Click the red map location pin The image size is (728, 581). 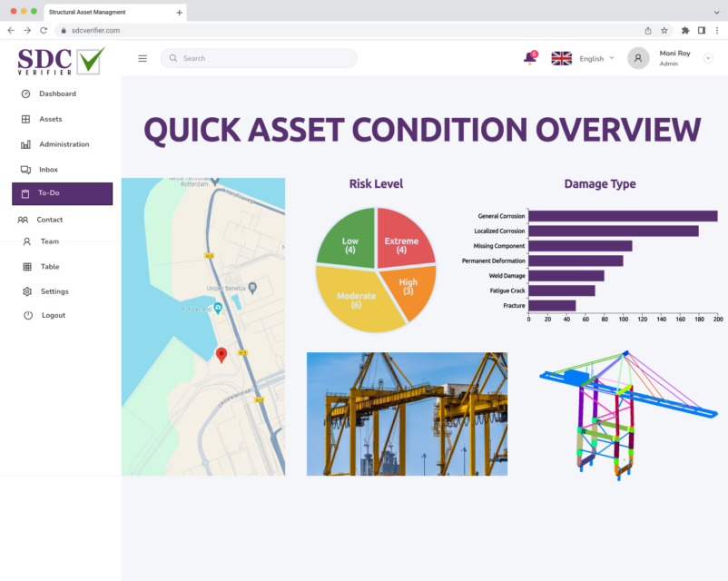(221, 354)
